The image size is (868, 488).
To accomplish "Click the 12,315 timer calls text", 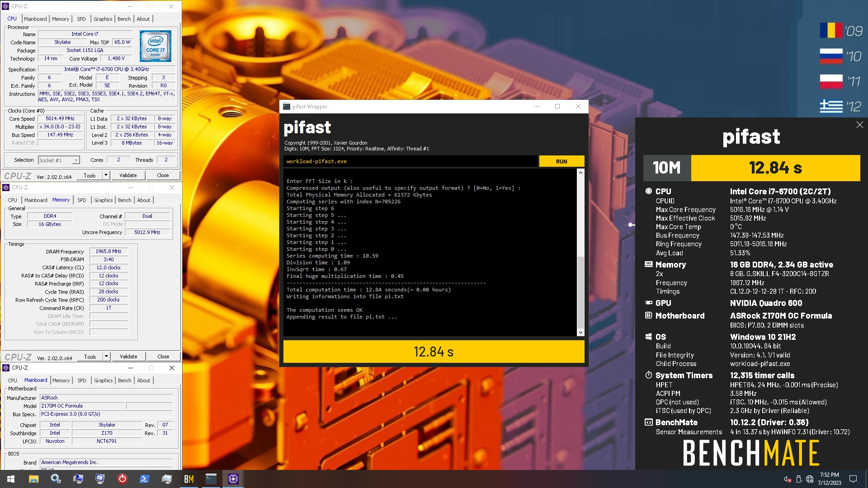I will click(x=762, y=375).
